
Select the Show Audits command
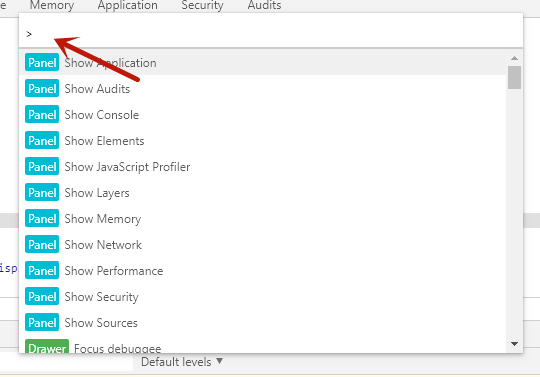click(262, 88)
